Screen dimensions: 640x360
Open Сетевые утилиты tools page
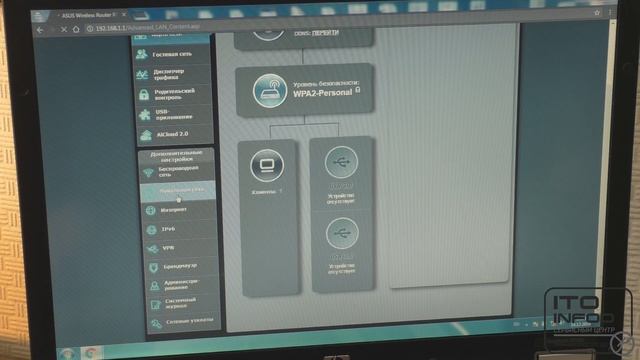(x=184, y=322)
